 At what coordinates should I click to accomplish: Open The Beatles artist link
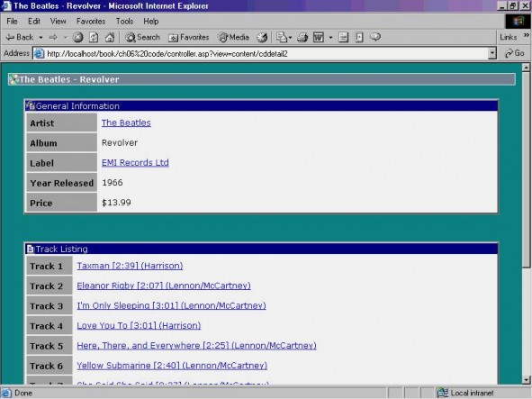click(x=126, y=122)
